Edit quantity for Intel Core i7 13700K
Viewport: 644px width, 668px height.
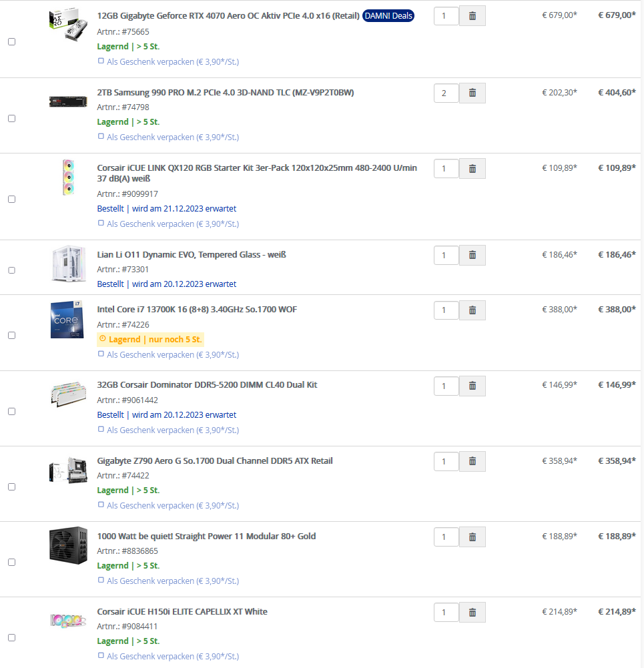pos(446,310)
